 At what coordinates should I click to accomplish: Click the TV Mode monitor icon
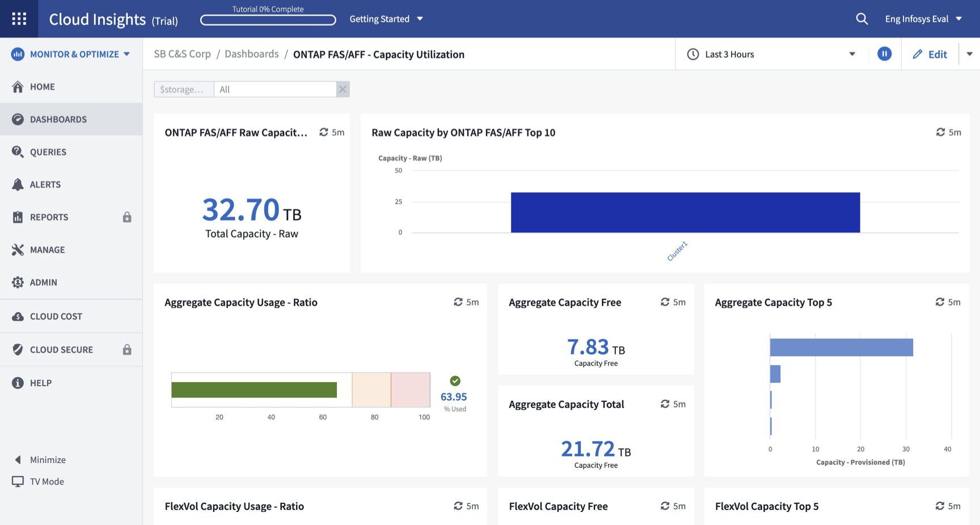pyautogui.click(x=18, y=481)
